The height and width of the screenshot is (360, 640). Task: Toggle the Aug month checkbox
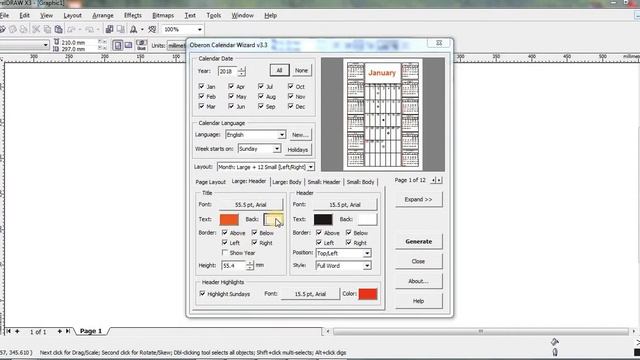coord(261,96)
